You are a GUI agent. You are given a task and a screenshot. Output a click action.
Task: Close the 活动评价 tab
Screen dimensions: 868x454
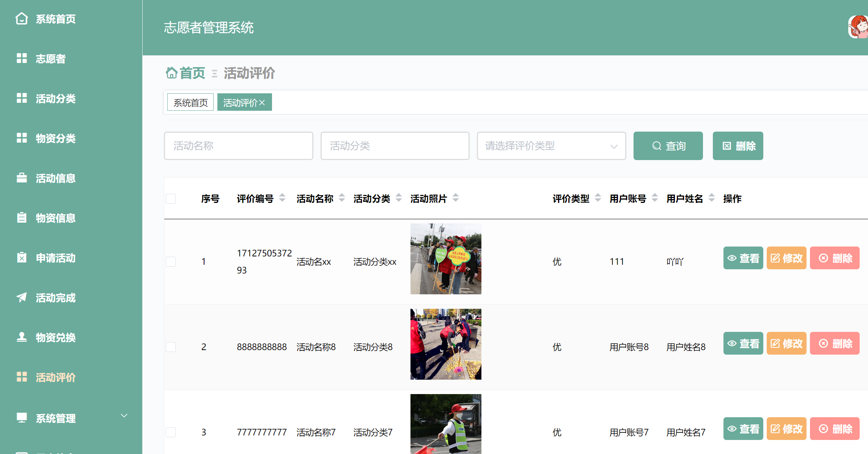(x=262, y=102)
